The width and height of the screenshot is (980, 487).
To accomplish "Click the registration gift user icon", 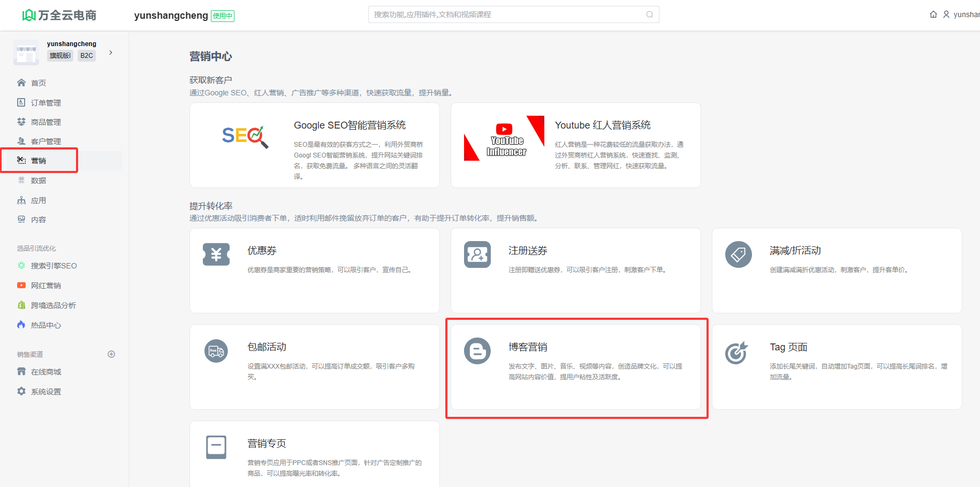I will click(x=477, y=254).
